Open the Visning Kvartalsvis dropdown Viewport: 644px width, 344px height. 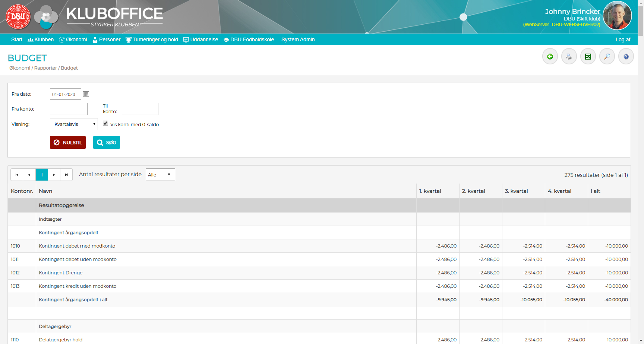(74, 124)
